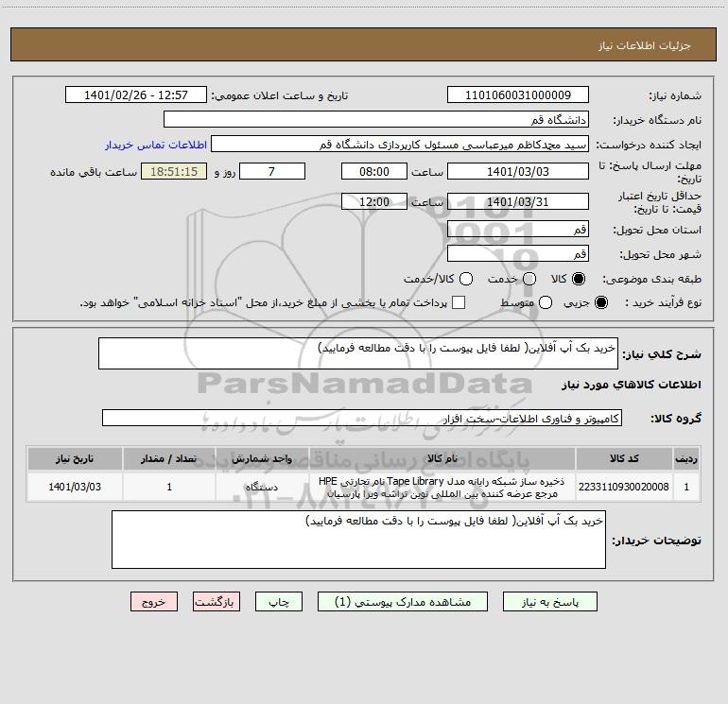Click the price validity date 1401/03/31 field
The image size is (728, 704).
point(518,202)
